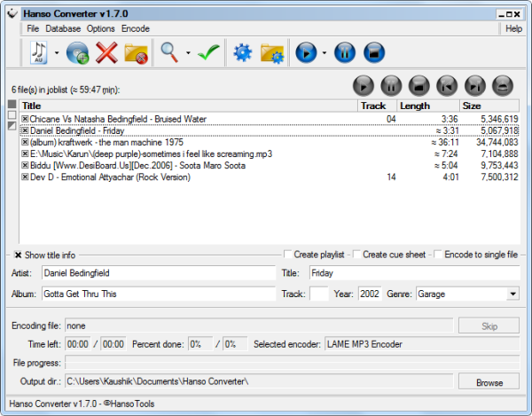
Task: Pause playback using gray pause button
Action: click(x=391, y=86)
